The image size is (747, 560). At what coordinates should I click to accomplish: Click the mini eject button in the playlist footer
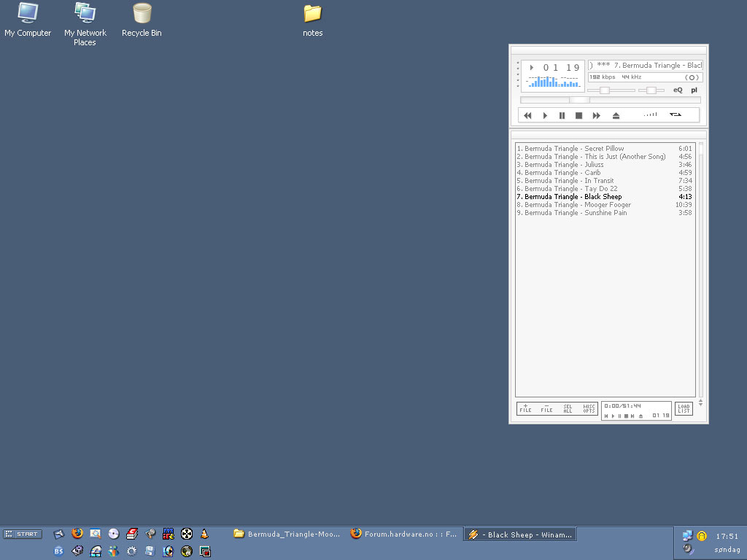point(640,416)
